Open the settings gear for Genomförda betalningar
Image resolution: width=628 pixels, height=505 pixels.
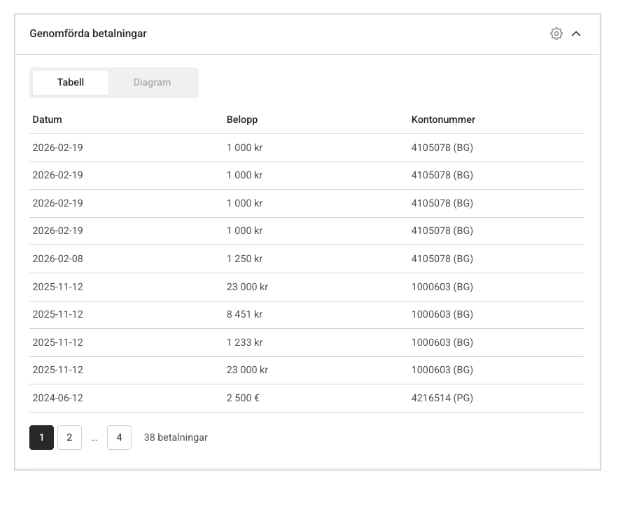(556, 34)
